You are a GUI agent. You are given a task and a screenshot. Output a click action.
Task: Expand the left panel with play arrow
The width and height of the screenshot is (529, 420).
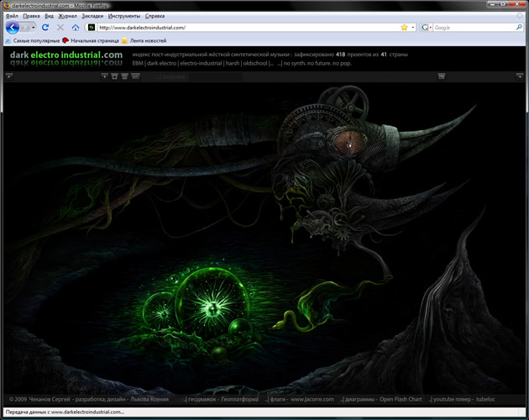(x=9, y=76)
